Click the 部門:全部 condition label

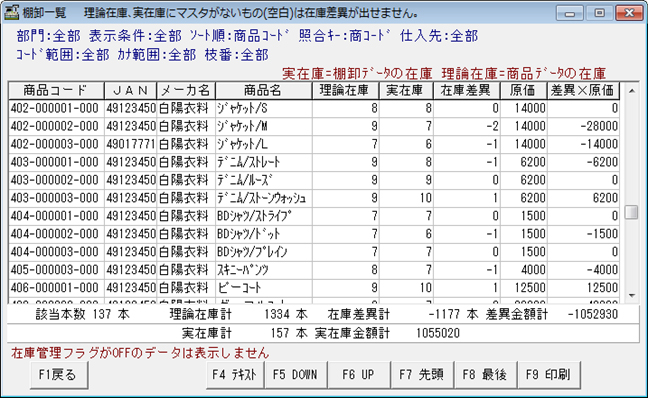48,36
